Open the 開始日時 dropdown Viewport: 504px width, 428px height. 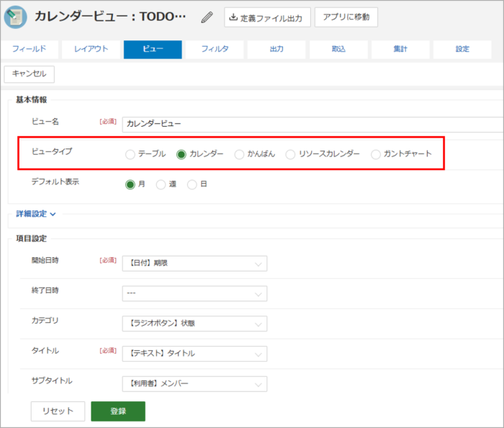(x=194, y=264)
